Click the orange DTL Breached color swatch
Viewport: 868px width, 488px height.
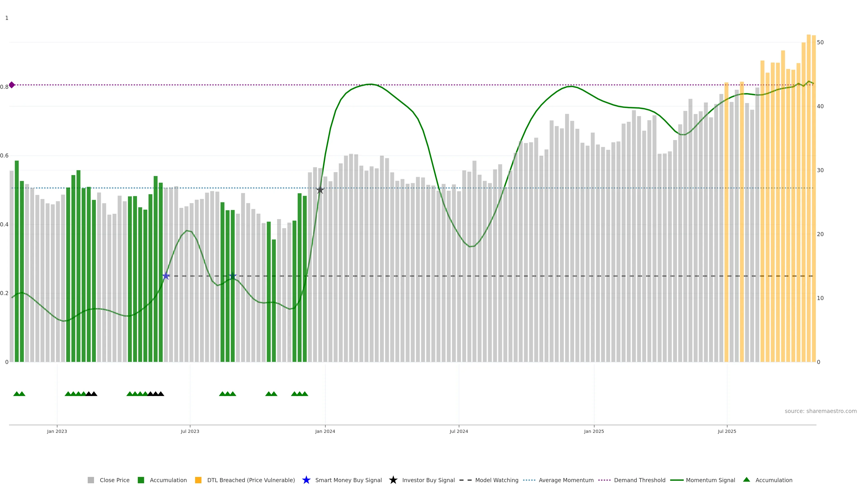click(198, 480)
